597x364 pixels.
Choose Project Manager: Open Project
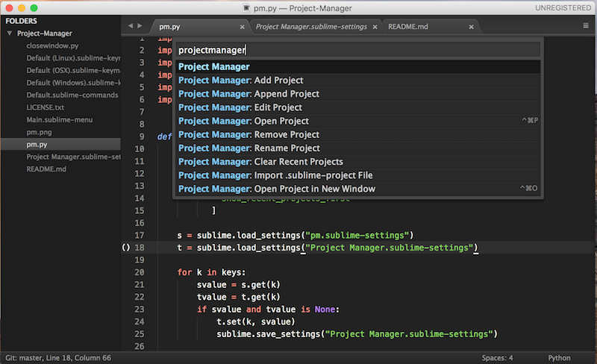pos(358,121)
